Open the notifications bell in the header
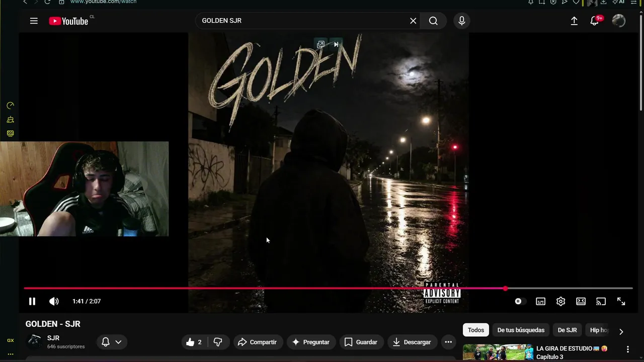The width and height of the screenshot is (644, 362). (x=595, y=21)
